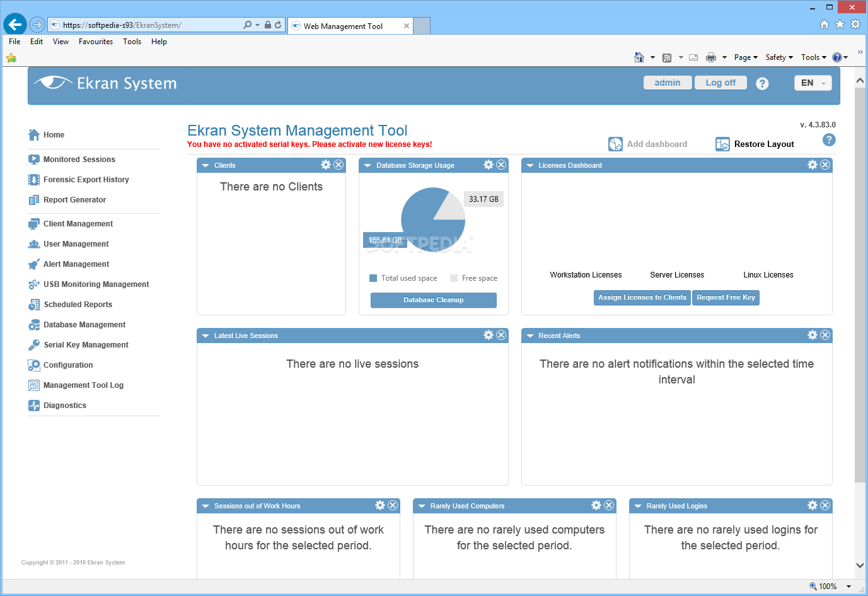Screen dimensions: 868x596
Task: Open the Help menu
Action: [159, 42]
